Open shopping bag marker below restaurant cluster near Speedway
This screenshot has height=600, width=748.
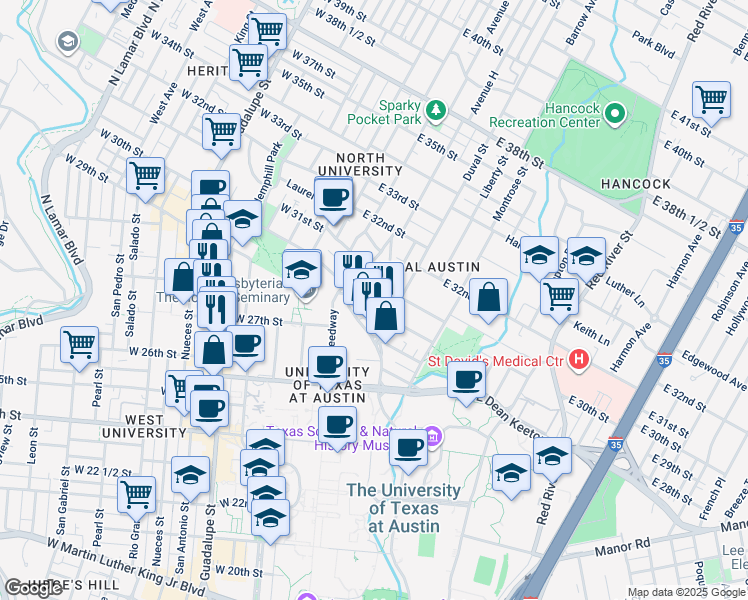click(385, 317)
